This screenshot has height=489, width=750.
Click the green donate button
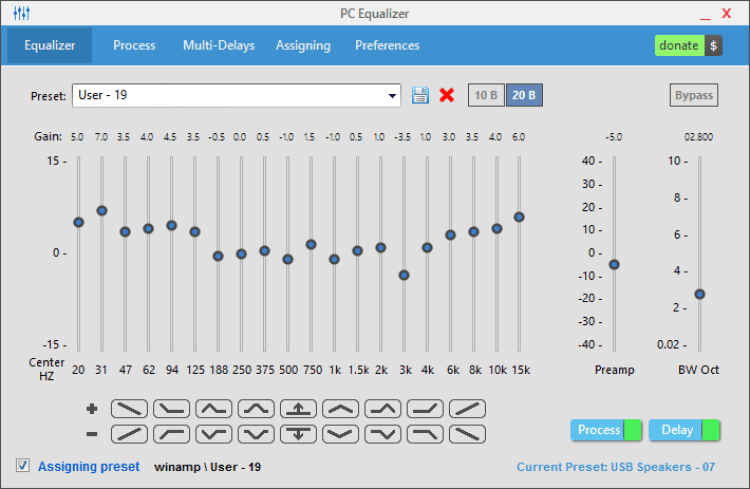click(x=679, y=46)
